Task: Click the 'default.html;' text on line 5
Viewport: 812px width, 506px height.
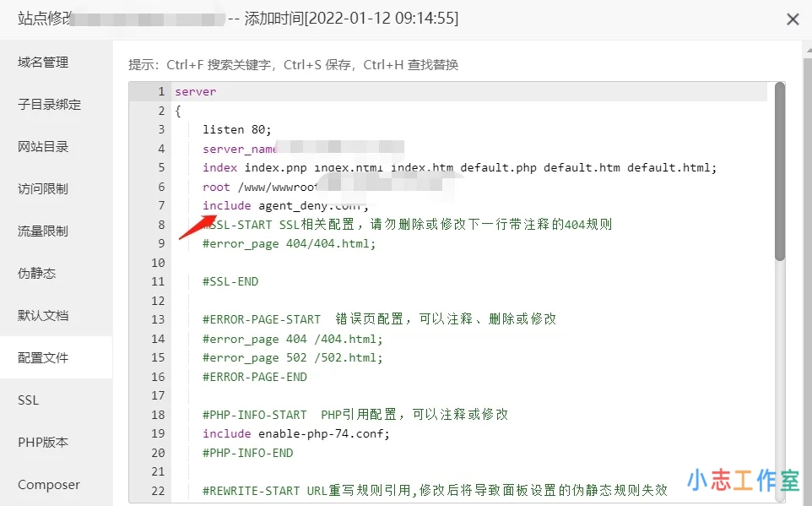Action: (x=672, y=167)
